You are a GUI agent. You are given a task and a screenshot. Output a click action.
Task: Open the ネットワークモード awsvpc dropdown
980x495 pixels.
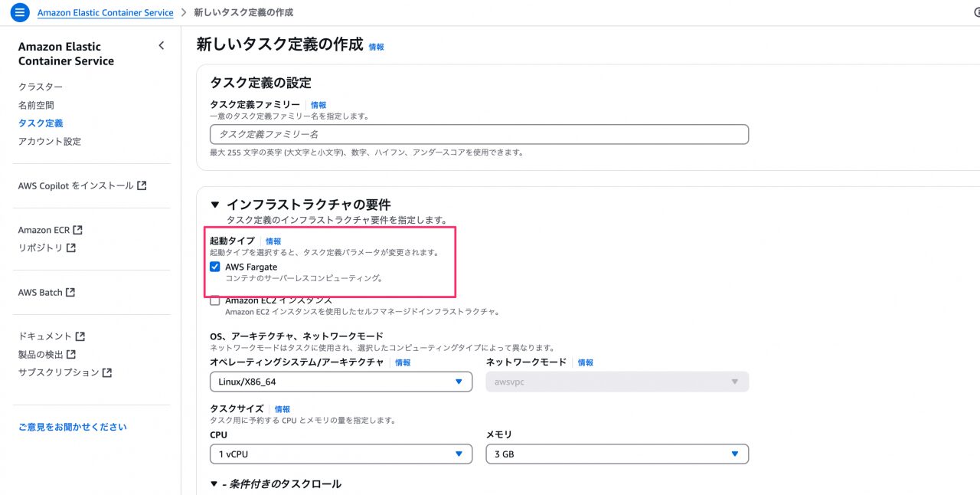click(617, 382)
